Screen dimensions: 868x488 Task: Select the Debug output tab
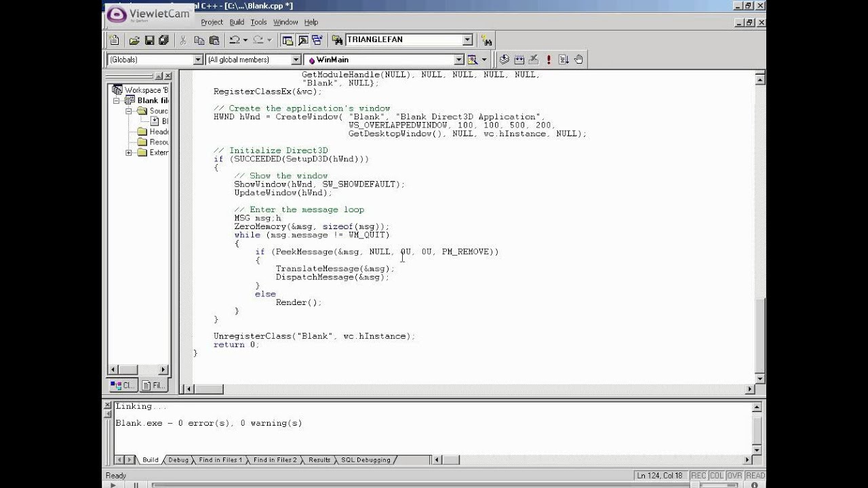pyautogui.click(x=178, y=460)
